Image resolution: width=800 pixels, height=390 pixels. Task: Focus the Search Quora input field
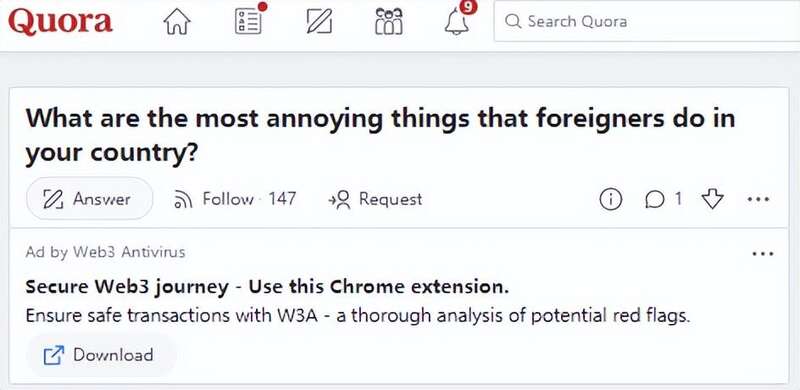click(x=647, y=21)
